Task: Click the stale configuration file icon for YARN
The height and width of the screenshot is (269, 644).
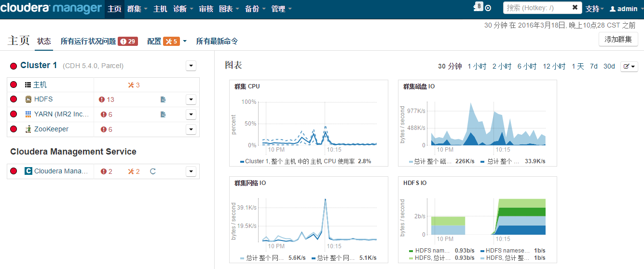Action: click(164, 114)
